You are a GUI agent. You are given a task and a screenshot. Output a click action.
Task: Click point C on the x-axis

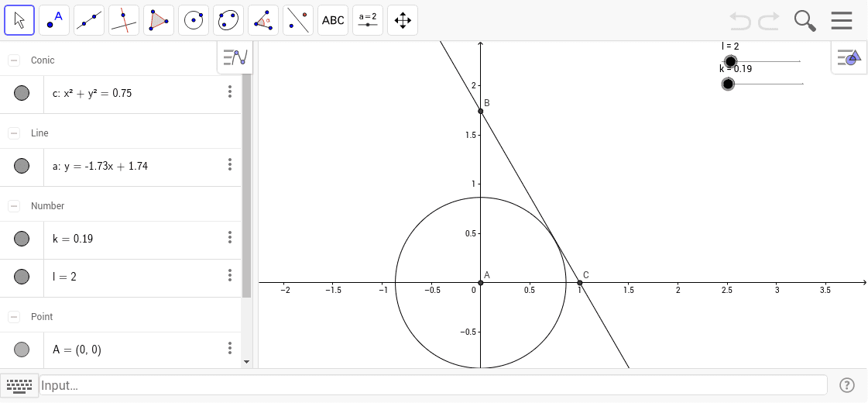[x=580, y=283]
